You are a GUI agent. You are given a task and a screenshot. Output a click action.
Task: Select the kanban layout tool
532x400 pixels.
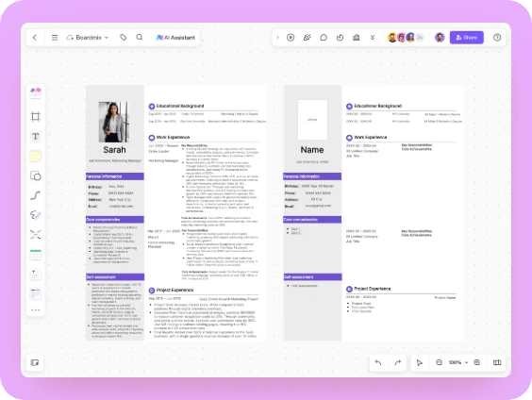pyautogui.click(x=35, y=293)
